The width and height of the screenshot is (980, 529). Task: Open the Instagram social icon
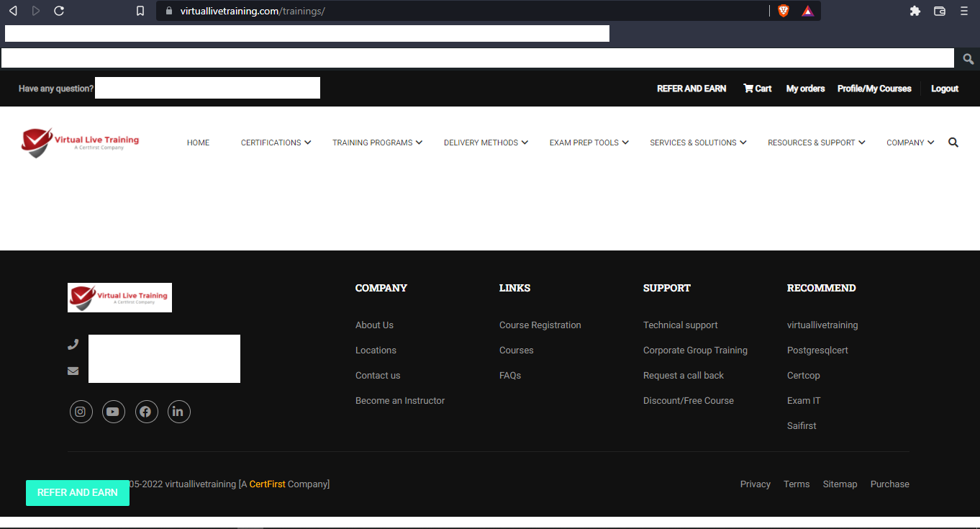coord(81,412)
